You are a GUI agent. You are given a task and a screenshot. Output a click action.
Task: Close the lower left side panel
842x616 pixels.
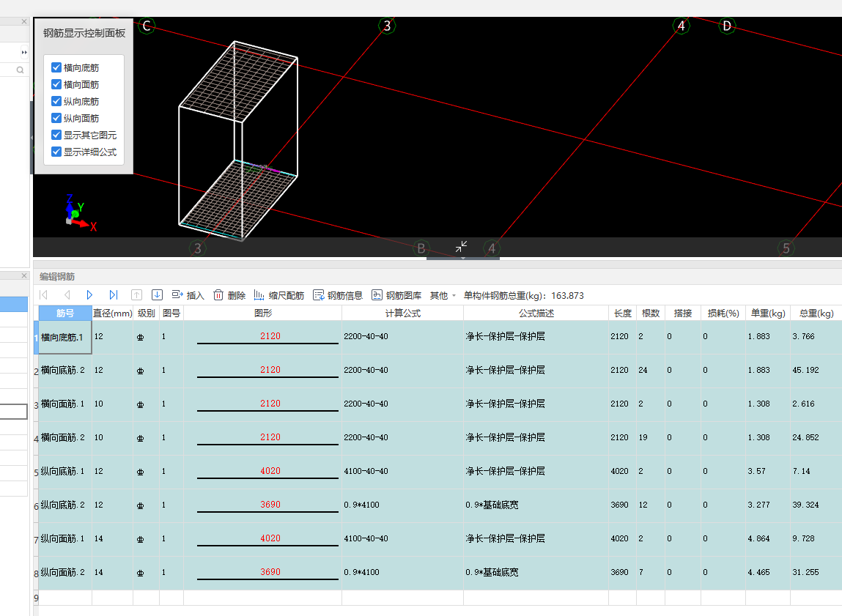pos(24,276)
